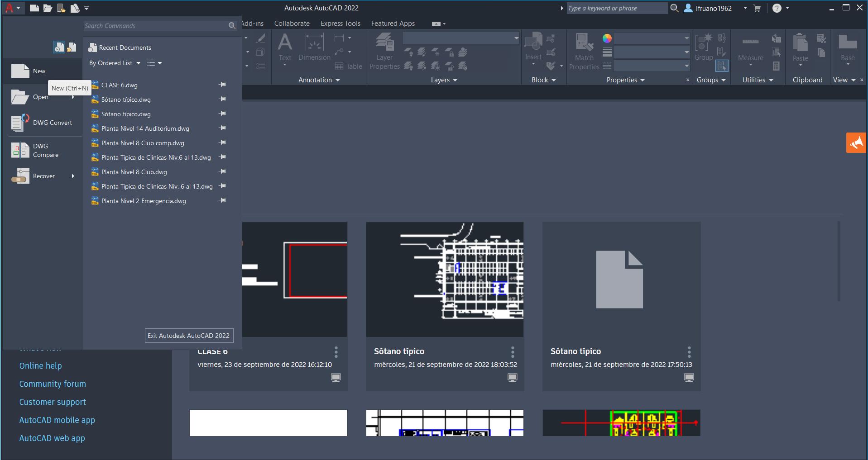Pin Planta Nivel 8 Club.dwg to list
868x460 pixels.
pos(222,171)
